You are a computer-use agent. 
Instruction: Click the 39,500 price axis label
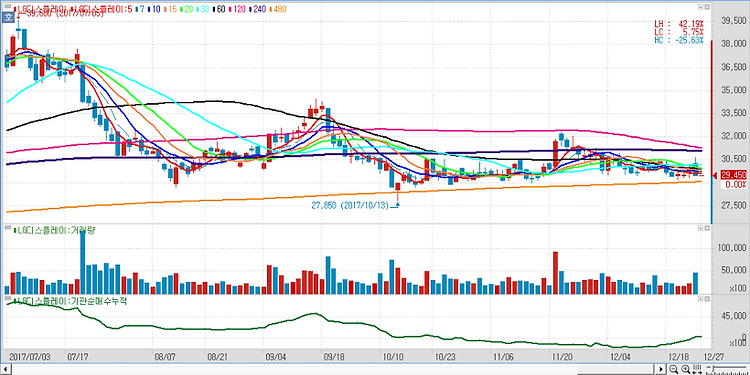click(x=734, y=21)
